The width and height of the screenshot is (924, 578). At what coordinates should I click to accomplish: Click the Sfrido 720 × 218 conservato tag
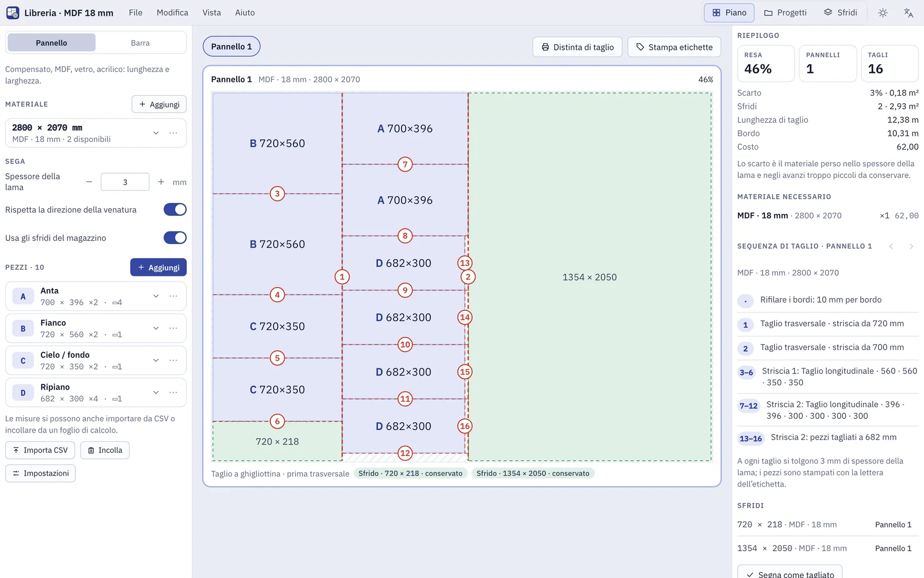(x=410, y=473)
